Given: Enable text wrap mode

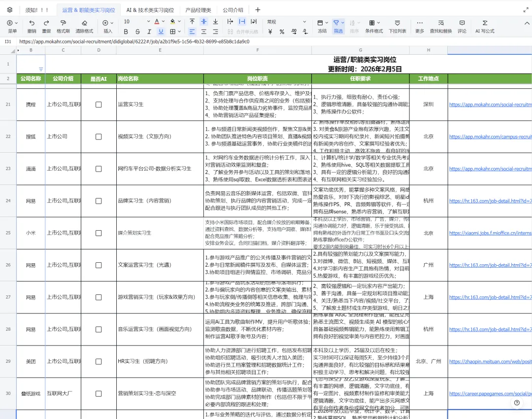Looking at the screenshot, I should 254,21.
